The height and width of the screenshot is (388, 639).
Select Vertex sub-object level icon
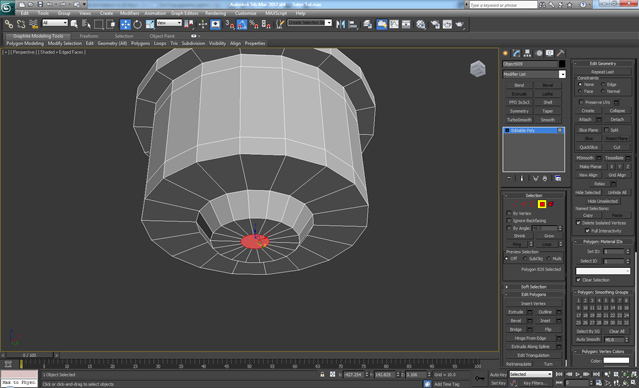pos(515,204)
